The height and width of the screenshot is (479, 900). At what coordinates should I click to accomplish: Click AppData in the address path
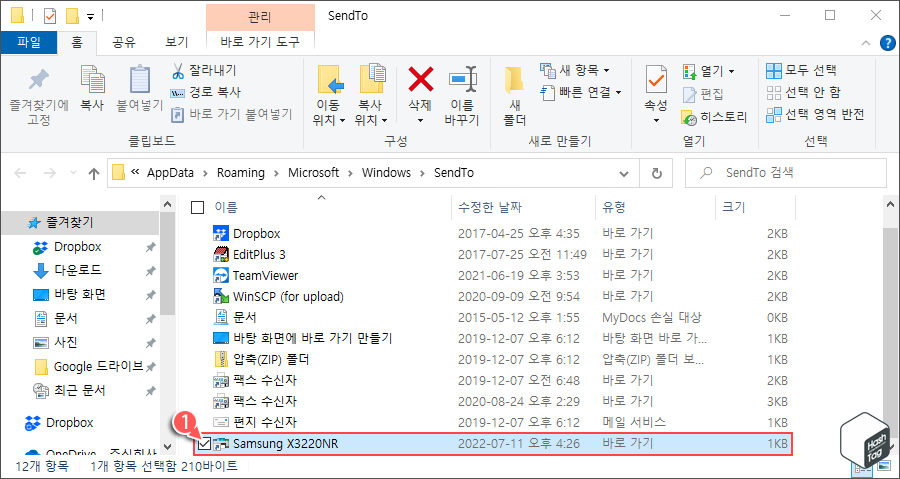pyautogui.click(x=170, y=173)
